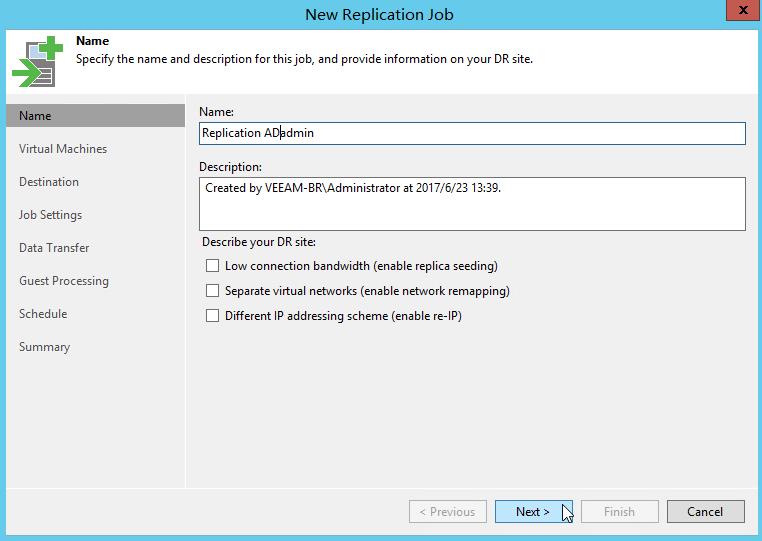The width and height of the screenshot is (762, 541).
Task: Click in the Description text box
Action: (472, 204)
